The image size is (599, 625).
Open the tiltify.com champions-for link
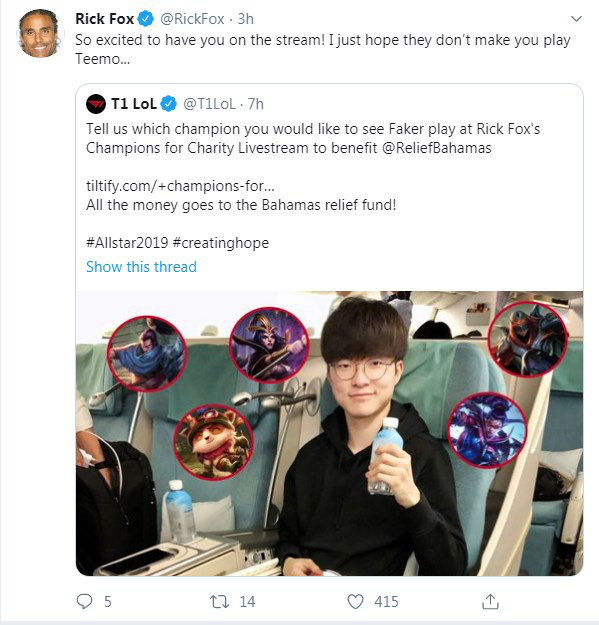(180, 186)
